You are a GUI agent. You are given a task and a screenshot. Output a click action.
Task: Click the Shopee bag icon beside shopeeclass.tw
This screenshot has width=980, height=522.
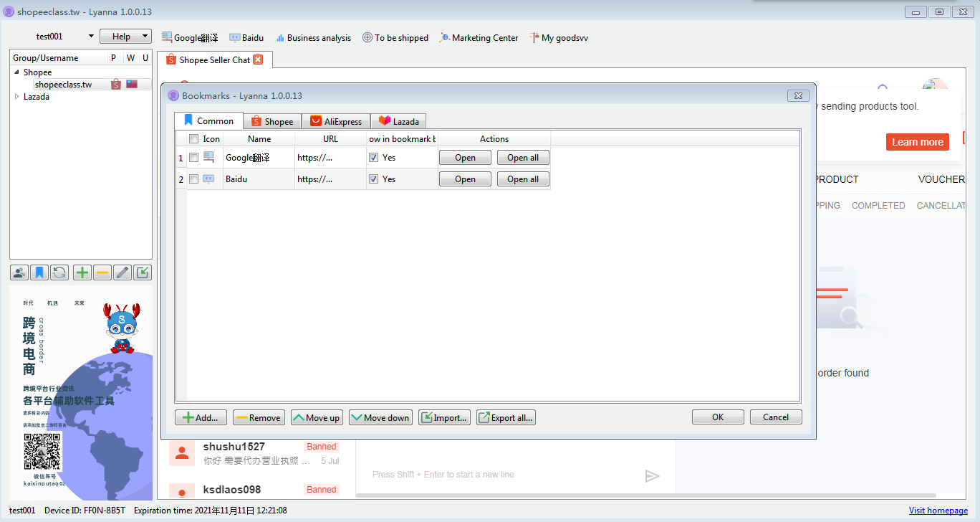[116, 85]
